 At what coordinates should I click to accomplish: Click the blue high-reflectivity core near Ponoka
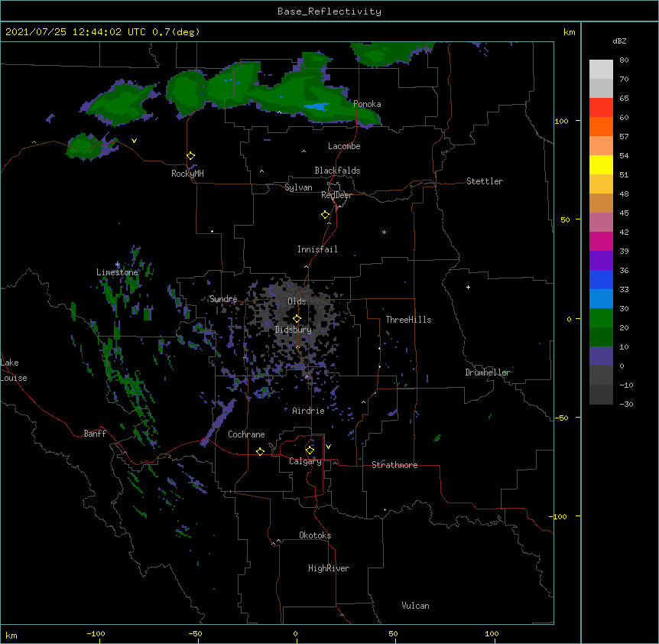point(317,107)
